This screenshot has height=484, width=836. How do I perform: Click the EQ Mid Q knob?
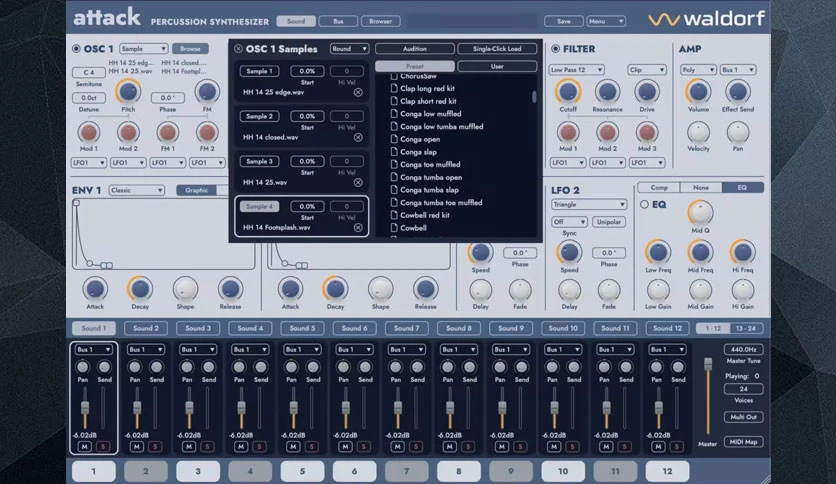point(700,213)
